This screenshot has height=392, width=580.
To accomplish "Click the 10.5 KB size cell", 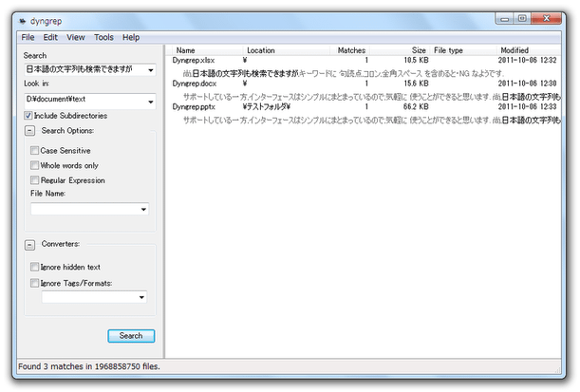I will pos(416,61).
